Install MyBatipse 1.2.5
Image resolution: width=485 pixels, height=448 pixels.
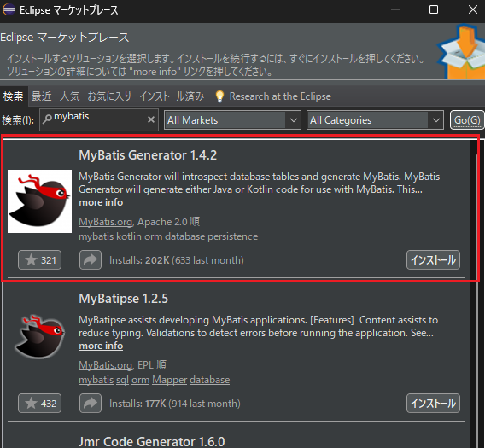[433, 403]
